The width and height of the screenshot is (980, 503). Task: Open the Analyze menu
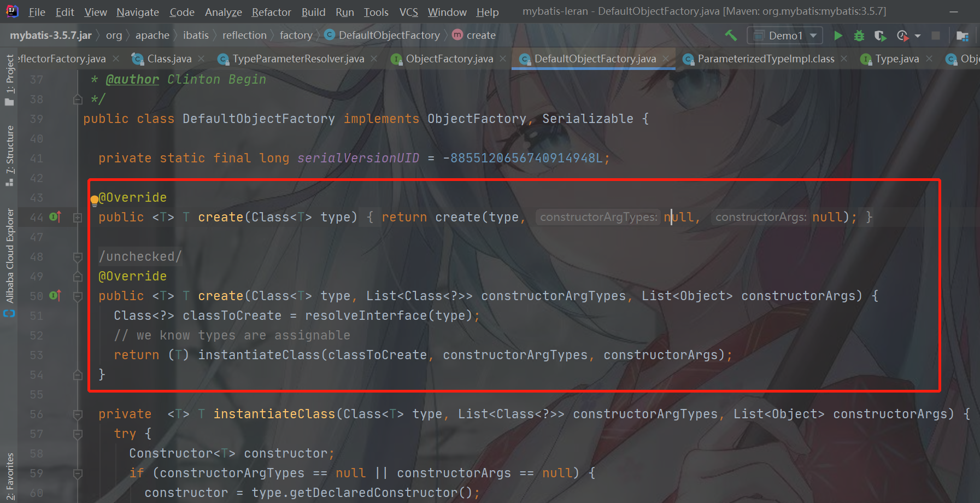223,12
